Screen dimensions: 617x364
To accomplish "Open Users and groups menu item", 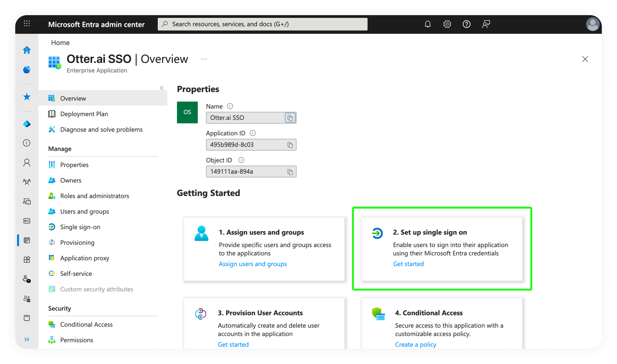I will [84, 212].
